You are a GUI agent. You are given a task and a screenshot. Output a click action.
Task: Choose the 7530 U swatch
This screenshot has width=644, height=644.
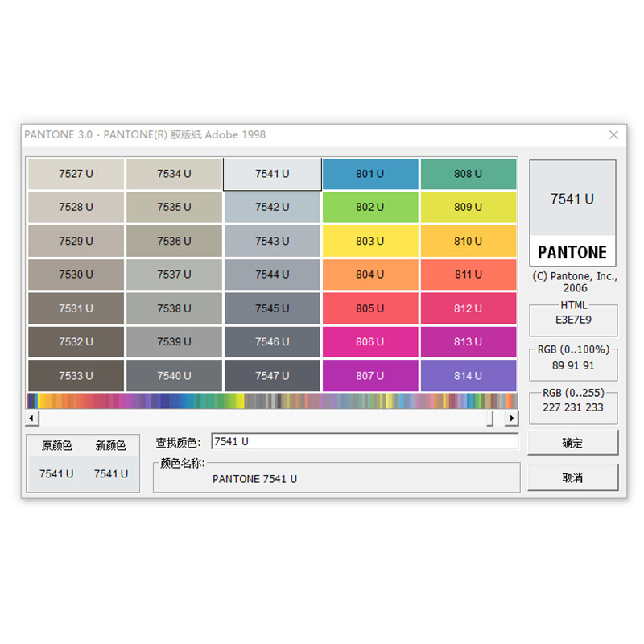[76, 275]
